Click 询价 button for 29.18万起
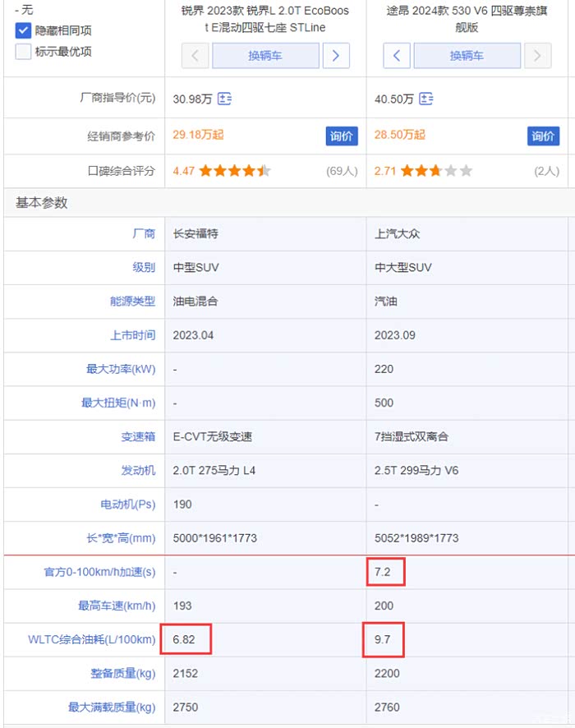Viewport: 575px width, 728px height. pyautogui.click(x=342, y=136)
